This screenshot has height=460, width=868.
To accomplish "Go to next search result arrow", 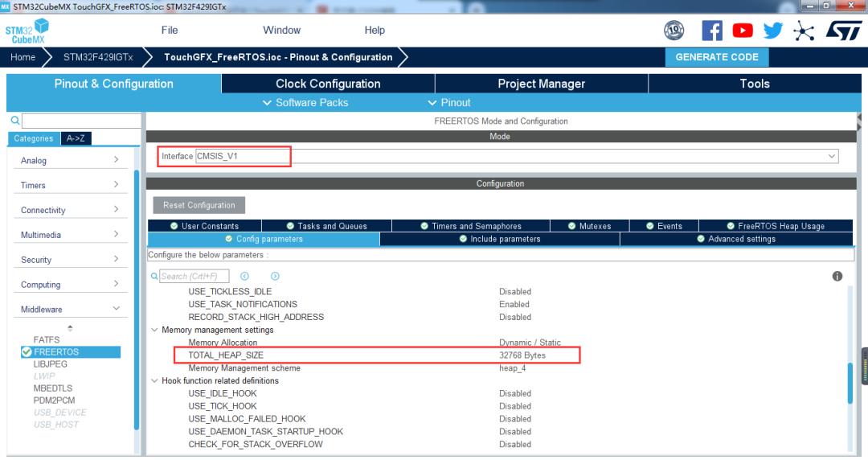I will [275, 276].
